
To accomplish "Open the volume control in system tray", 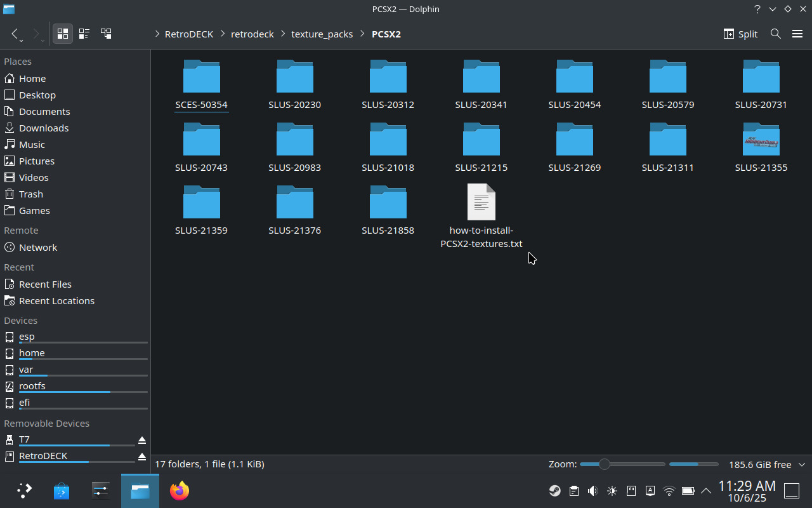I will click(593, 491).
